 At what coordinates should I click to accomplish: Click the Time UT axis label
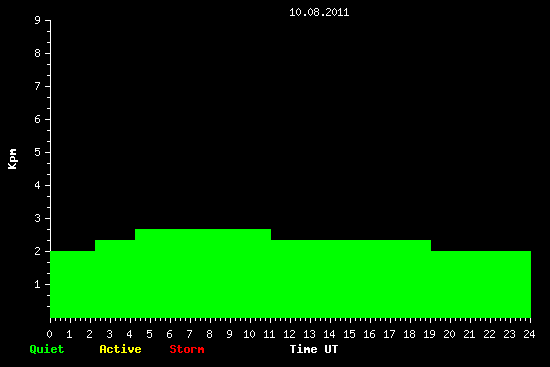click(314, 349)
